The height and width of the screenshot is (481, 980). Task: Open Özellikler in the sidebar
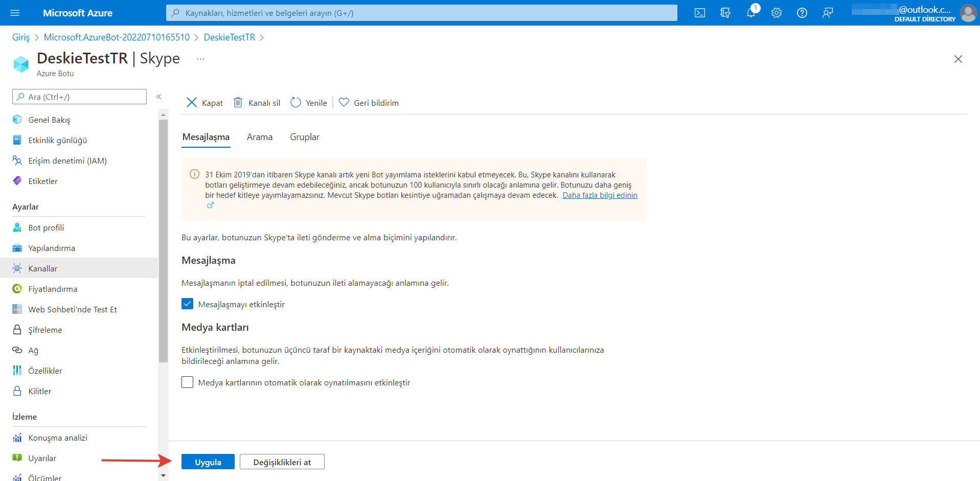(x=45, y=371)
